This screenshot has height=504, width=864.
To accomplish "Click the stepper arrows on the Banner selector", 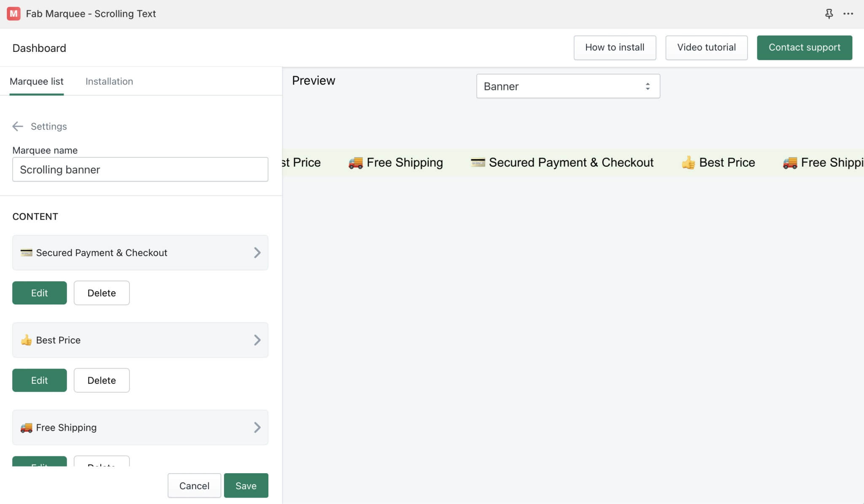I will (648, 86).
